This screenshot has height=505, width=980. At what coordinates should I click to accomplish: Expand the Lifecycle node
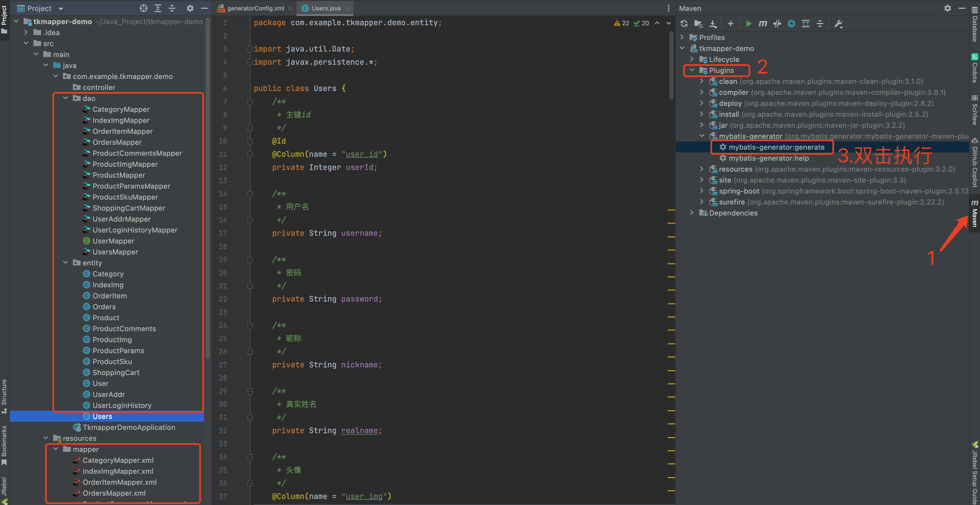pyautogui.click(x=692, y=59)
